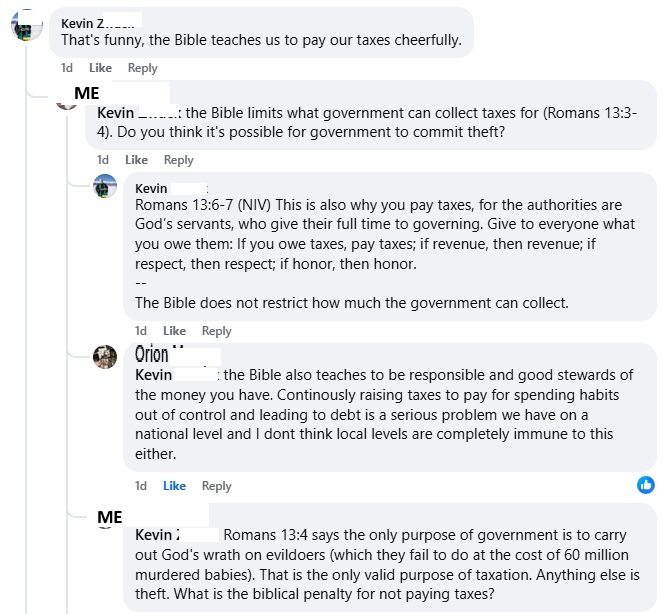
Task: Click the Kevin mention before "the Bible limits"
Action: [x=116, y=112]
